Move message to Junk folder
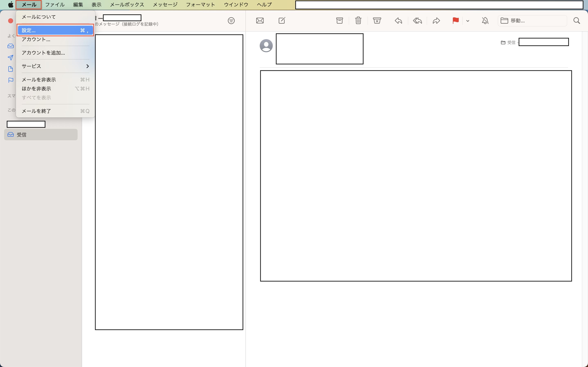Image resolution: width=588 pixels, height=367 pixels. [377, 21]
